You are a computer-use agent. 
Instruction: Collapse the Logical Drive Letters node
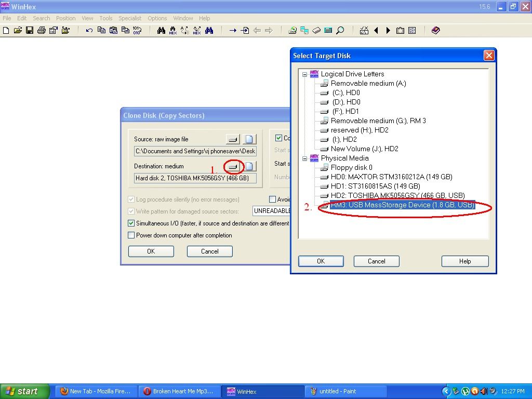pyautogui.click(x=304, y=74)
